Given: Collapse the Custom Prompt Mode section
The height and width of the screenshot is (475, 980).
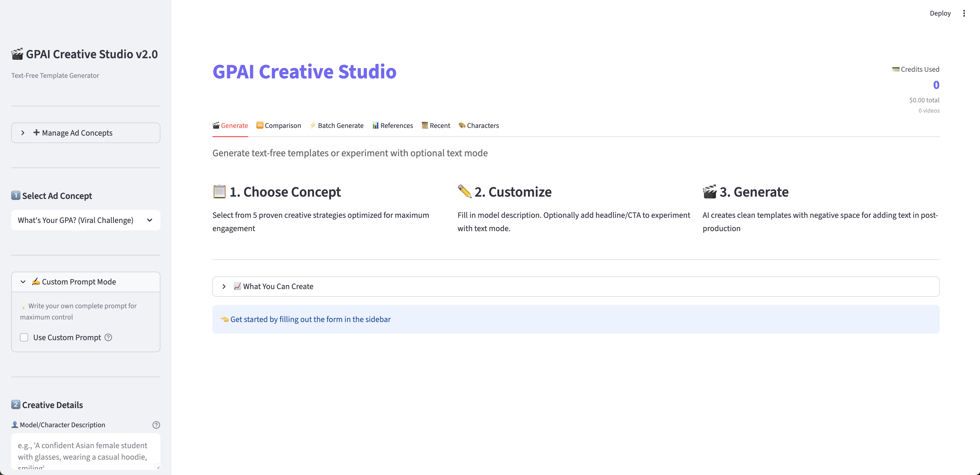Looking at the screenshot, I should click(x=86, y=282).
